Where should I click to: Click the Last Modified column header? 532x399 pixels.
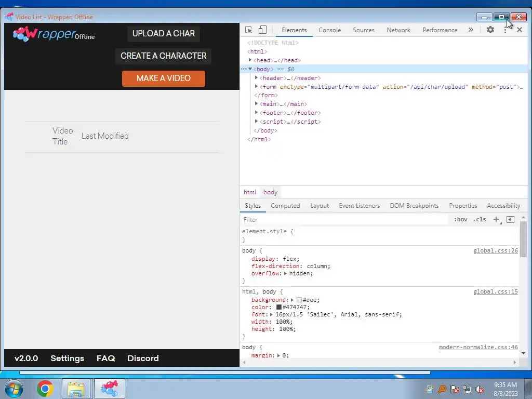tap(105, 136)
